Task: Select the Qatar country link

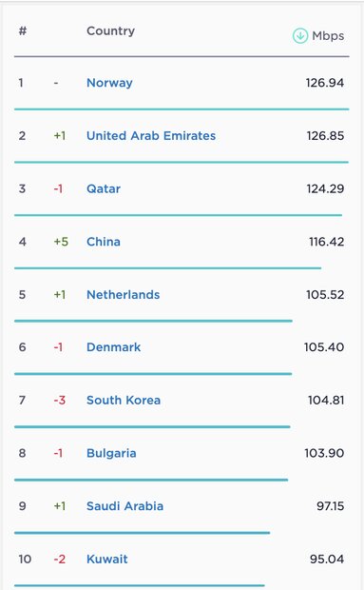Action: pyautogui.click(x=104, y=188)
